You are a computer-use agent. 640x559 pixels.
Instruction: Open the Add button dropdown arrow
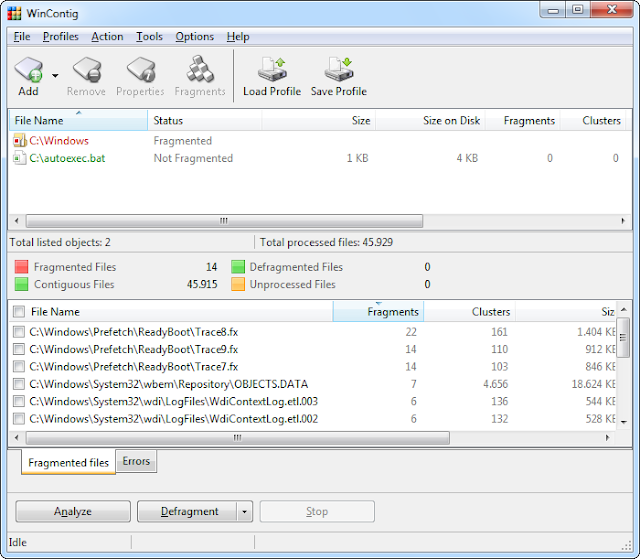coord(55,75)
